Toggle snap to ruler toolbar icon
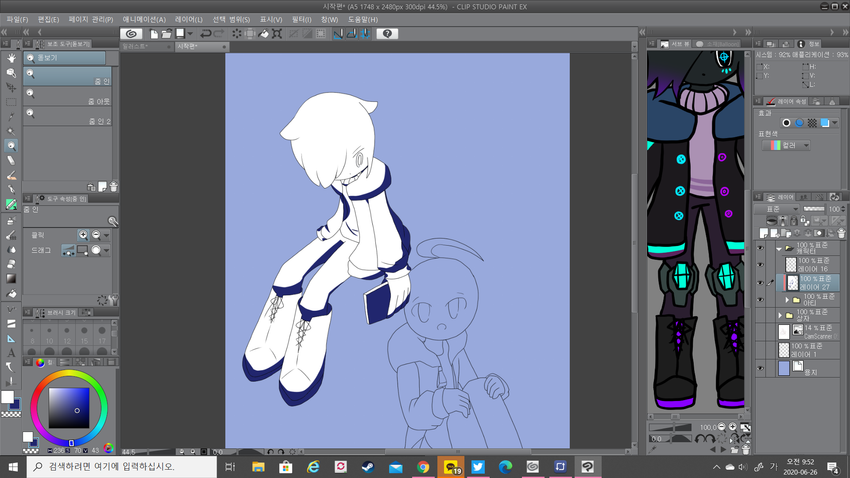 [338, 34]
